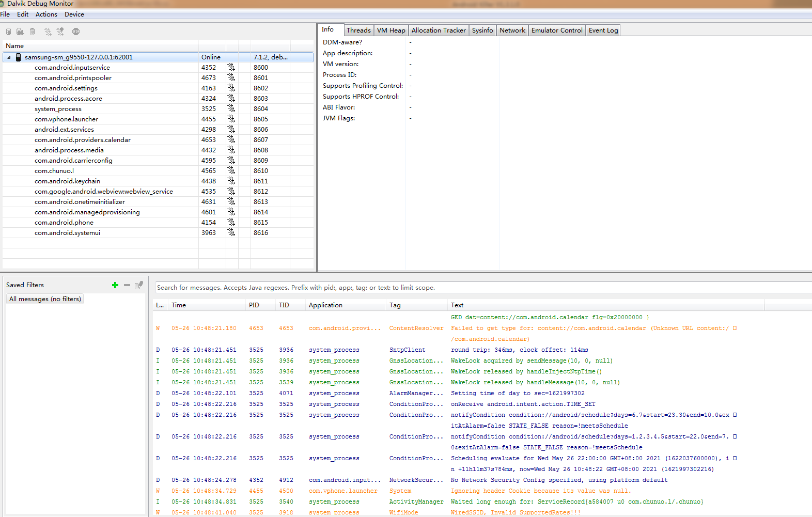Click the logcat message search field
Image resolution: width=812 pixels, height=517 pixels.
(x=483, y=288)
